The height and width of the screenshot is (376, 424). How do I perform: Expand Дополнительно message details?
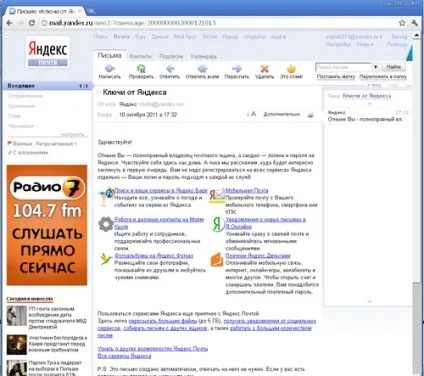(282, 114)
